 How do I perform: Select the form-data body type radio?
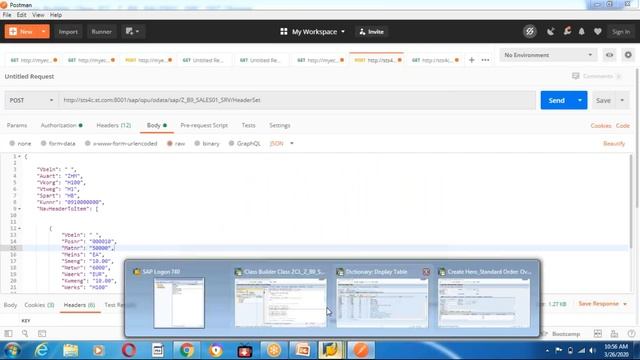[43, 143]
